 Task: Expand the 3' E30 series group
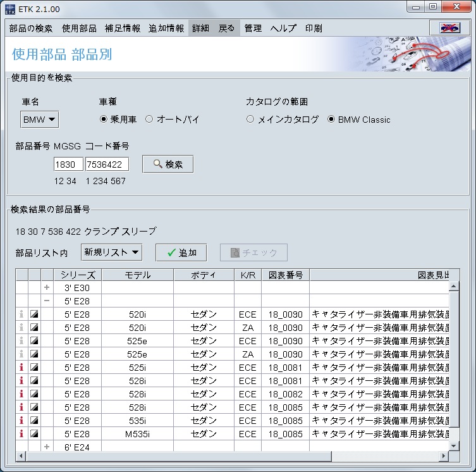click(47, 287)
